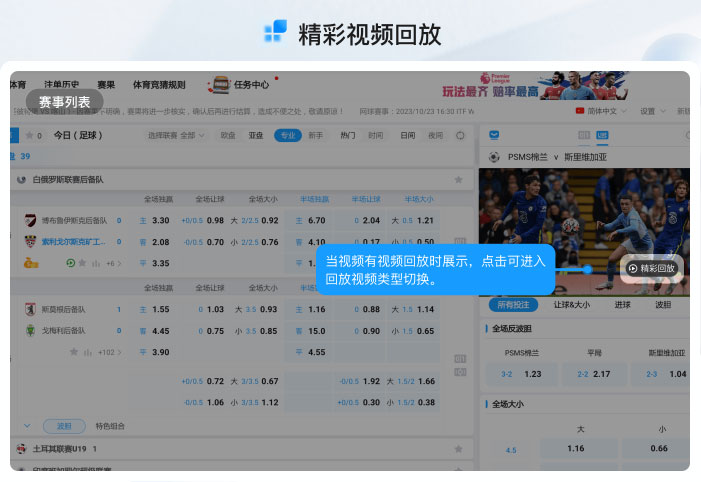Click the 波胆 button below odds table

coord(63,426)
